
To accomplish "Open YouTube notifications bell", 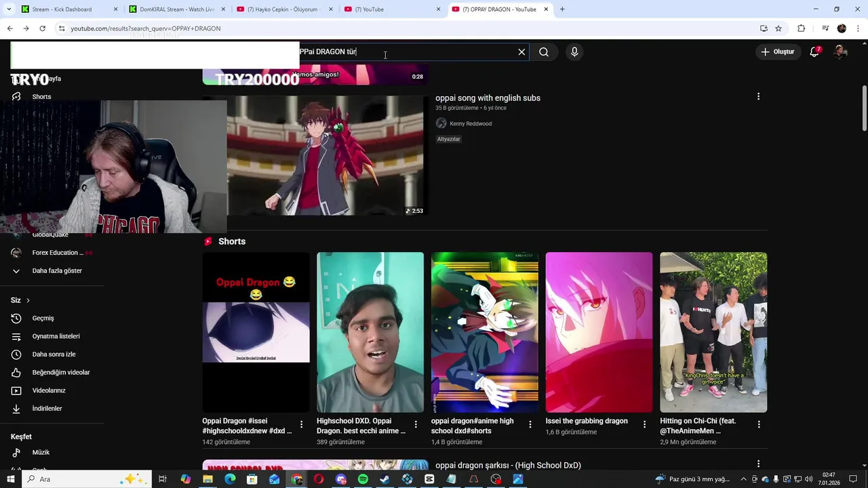I will click(x=815, y=52).
